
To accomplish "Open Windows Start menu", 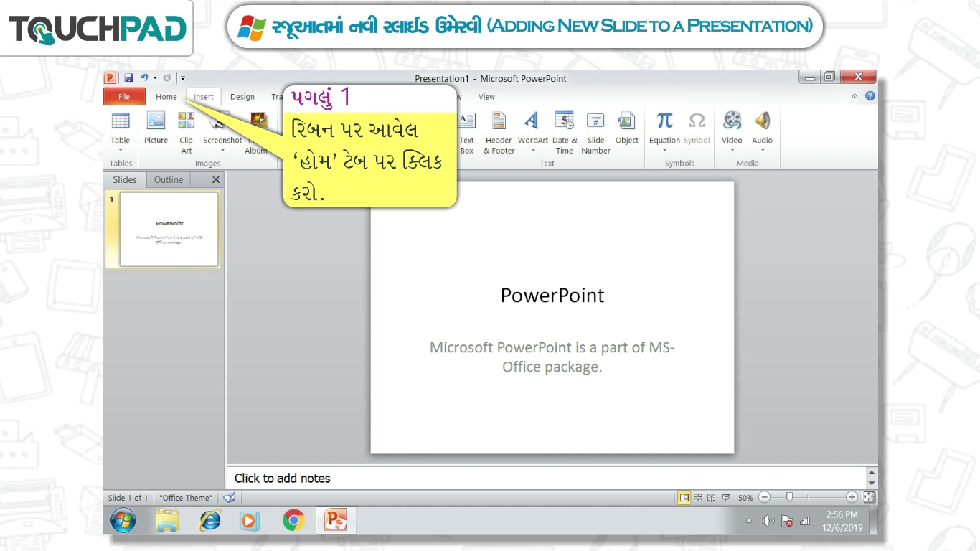I will tap(123, 520).
